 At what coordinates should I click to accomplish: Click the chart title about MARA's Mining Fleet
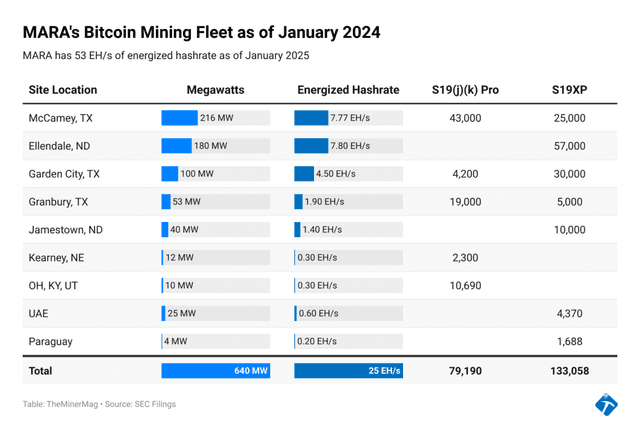pyautogui.click(x=201, y=32)
